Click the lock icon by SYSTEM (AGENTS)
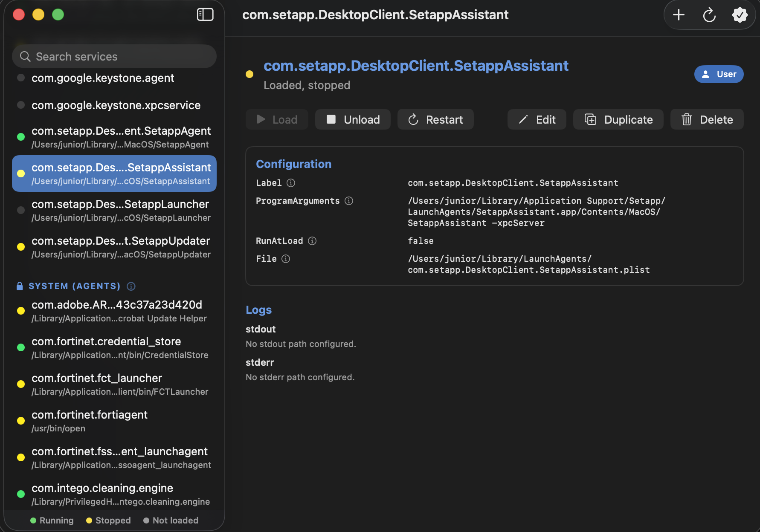Image resolution: width=760 pixels, height=532 pixels. (x=20, y=286)
